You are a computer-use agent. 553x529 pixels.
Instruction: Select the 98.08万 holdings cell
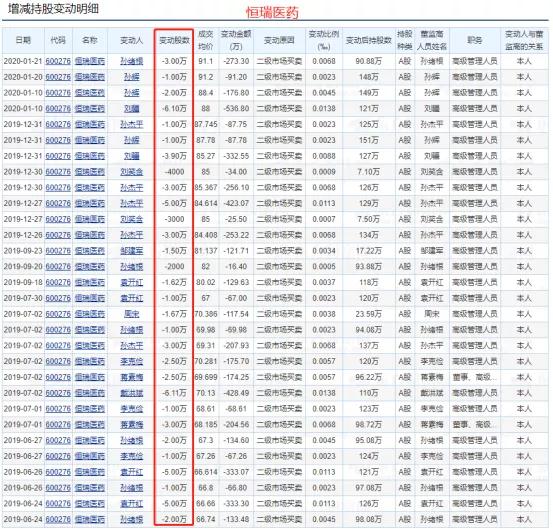click(x=369, y=519)
